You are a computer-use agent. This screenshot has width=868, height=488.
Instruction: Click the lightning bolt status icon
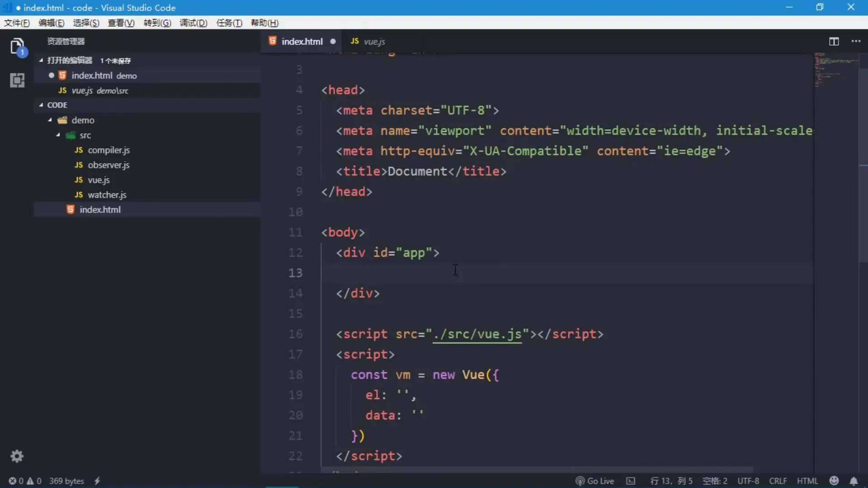[x=97, y=481]
